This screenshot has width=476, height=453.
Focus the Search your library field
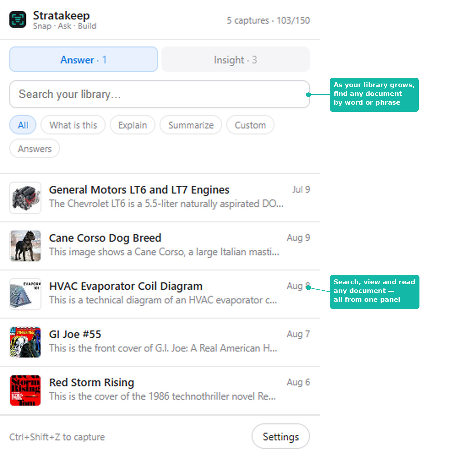coord(160,94)
